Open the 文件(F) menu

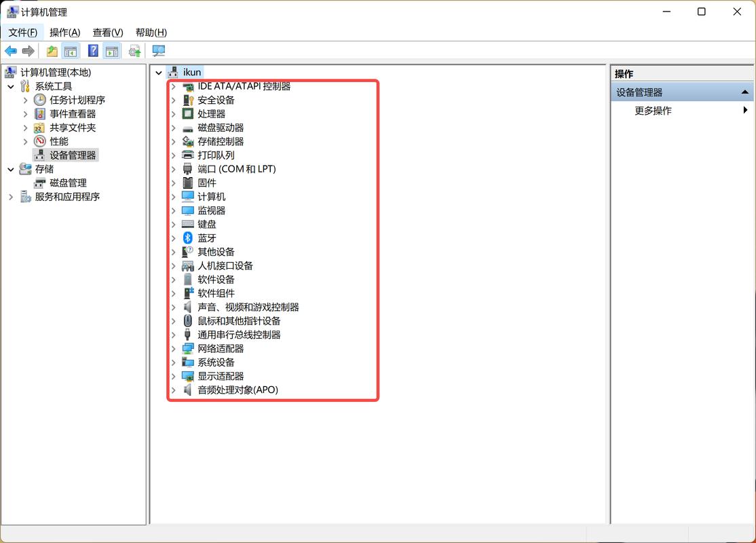pyautogui.click(x=22, y=32)
